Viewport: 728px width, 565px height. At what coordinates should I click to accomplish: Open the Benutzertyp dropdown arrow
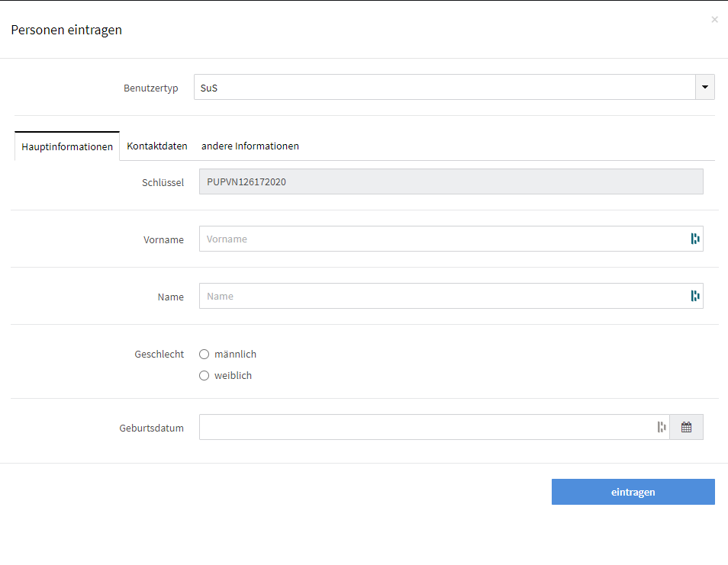705,87
